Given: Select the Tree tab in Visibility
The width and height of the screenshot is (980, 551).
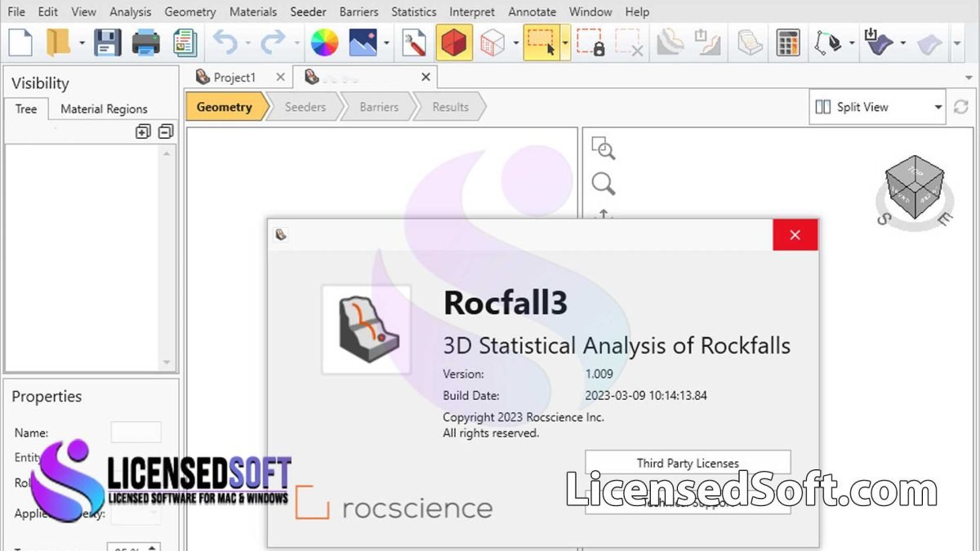Looking at the screenshot, I should point(26,109).
